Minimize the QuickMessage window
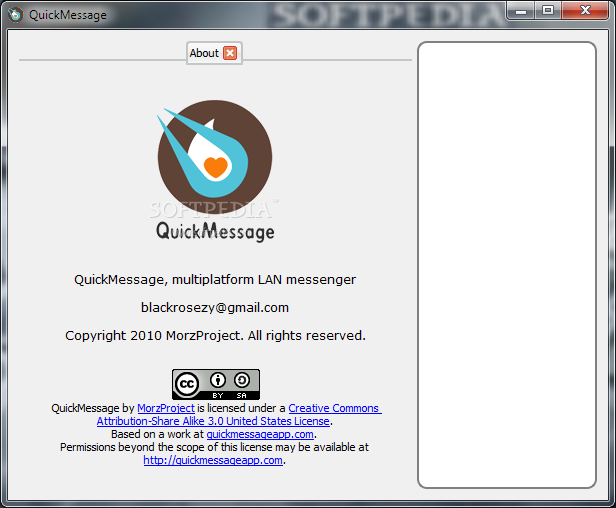The width and height of the screenshot is (616, 508). tap(521, 11)
